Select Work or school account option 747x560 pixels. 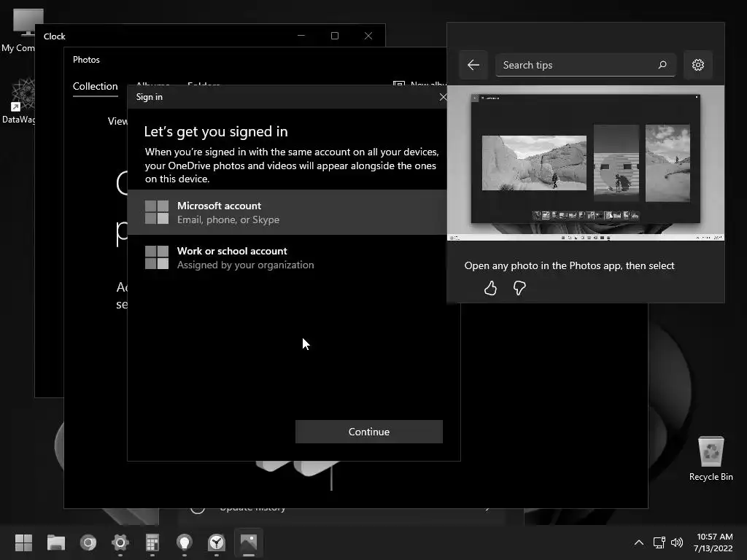coord(287,257)
